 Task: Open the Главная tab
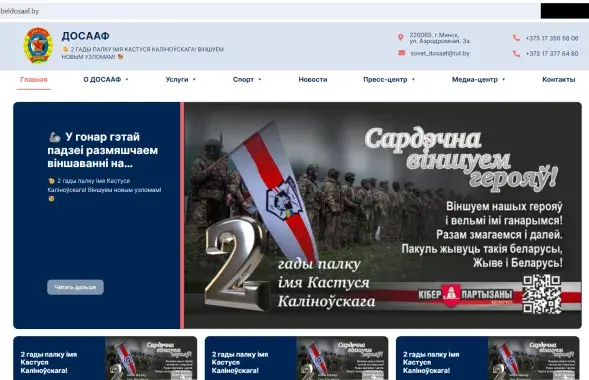[x=33, y=80]
